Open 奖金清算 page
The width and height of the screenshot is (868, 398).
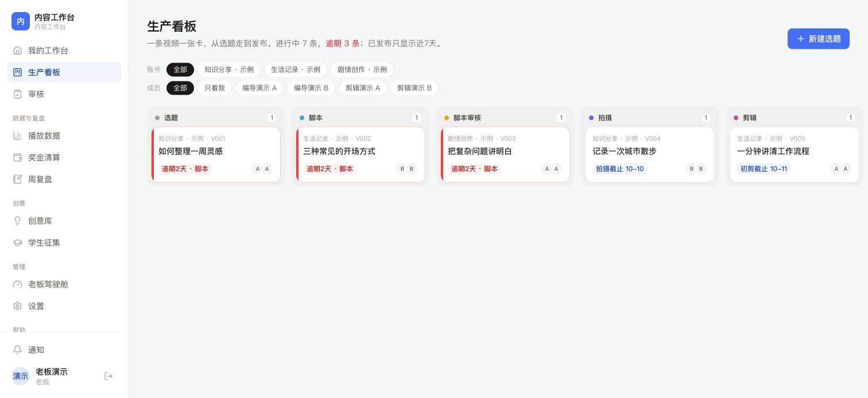click(64, 158)
